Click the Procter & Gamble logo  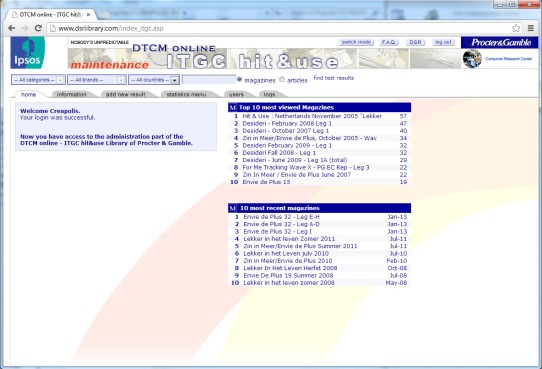point(499,42)
